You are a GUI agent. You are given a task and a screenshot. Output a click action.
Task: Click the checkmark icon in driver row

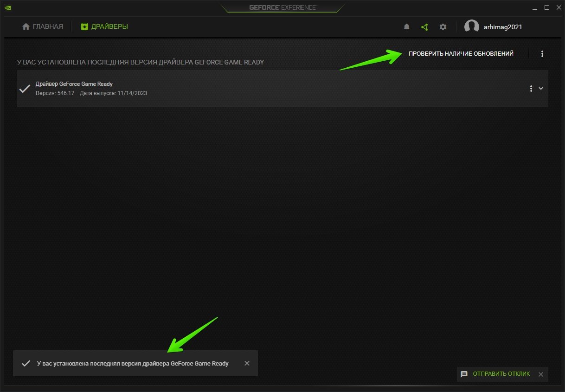[25, 89]
